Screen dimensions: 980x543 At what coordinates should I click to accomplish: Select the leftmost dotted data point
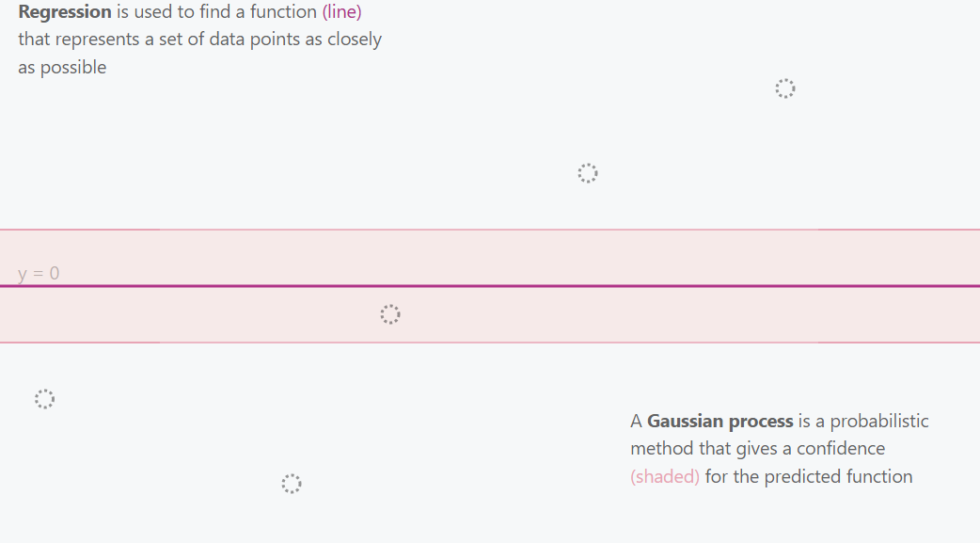pyautogui.click(x=44, y=399)
